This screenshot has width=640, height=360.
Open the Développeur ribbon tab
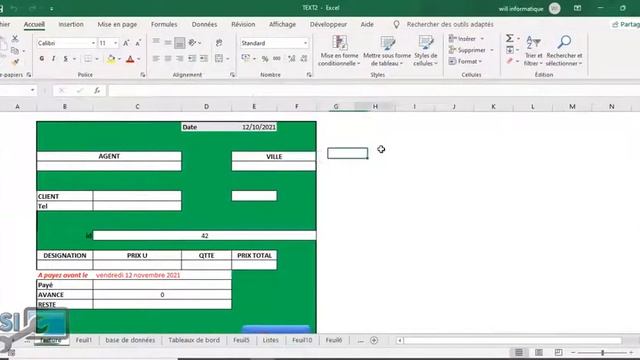[x=328, y=24]
